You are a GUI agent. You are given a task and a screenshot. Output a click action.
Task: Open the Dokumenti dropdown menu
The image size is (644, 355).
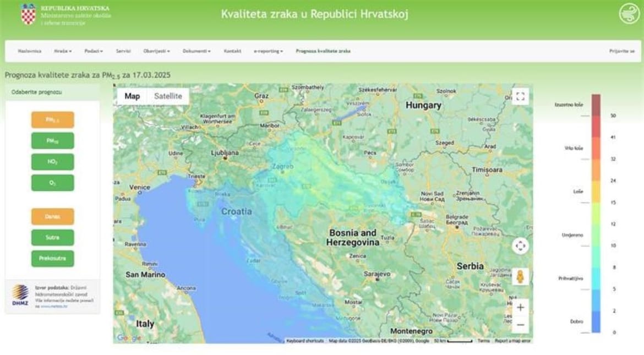[197, 51]
